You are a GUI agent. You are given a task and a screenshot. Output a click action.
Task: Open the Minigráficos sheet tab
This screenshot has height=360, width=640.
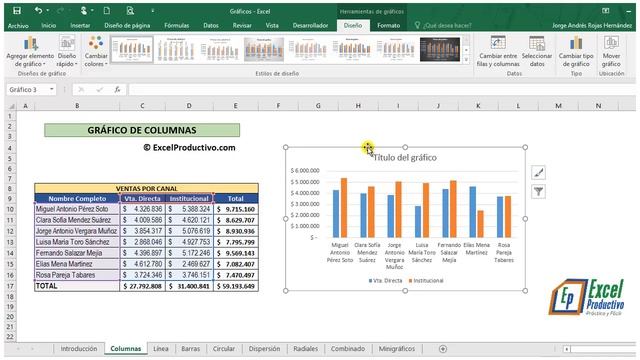point(397,349)
